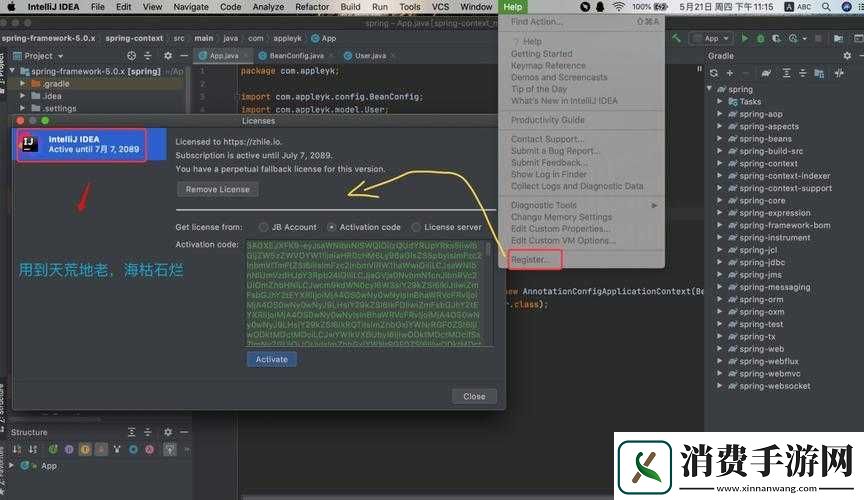Click the notification bell in menu bar

click(601, 7)
